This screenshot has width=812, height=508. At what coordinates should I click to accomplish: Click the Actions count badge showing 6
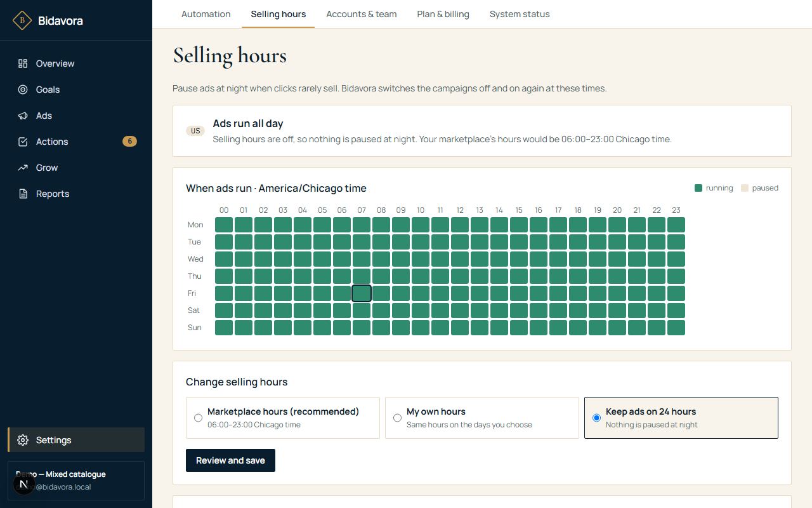[x=129, y=141]
